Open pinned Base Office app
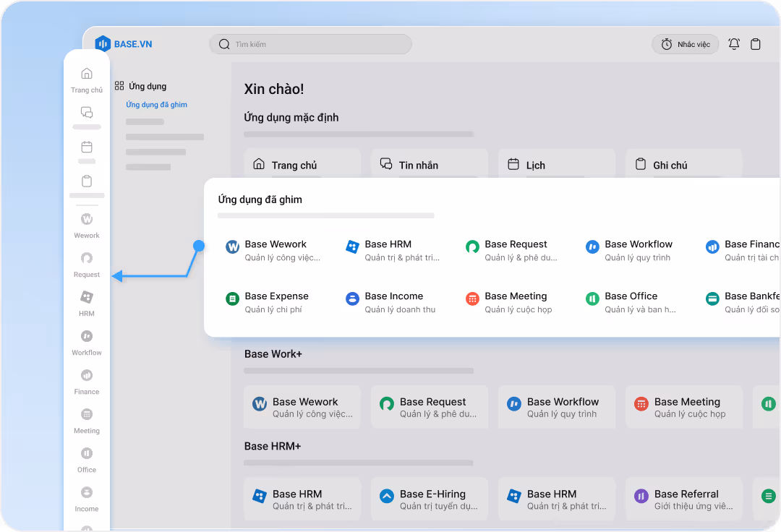This screenshot has width=781, height=532. point(631,302)
